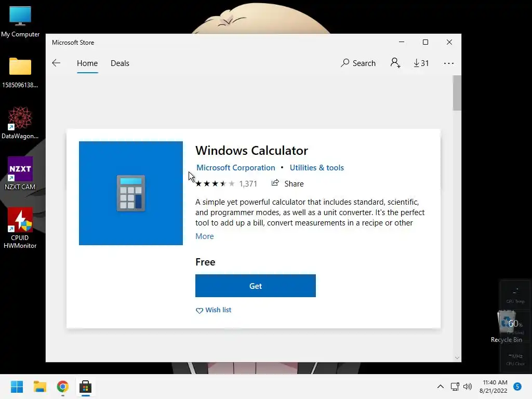Open File Explorer from the taskbar
This screenshot has height=399, width=532.
tap(39, 387)
